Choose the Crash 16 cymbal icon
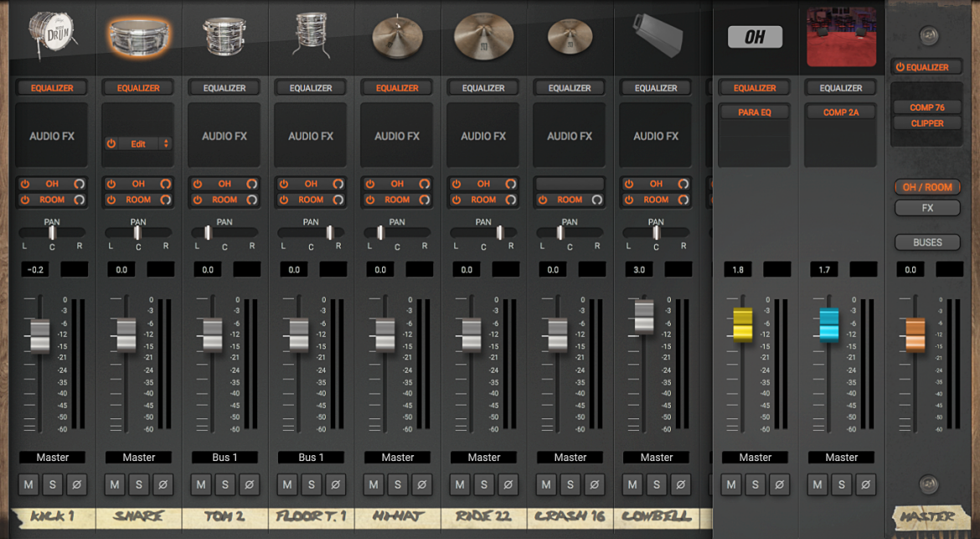Screen dimensions: 980x539 click(x=570, y=35)
